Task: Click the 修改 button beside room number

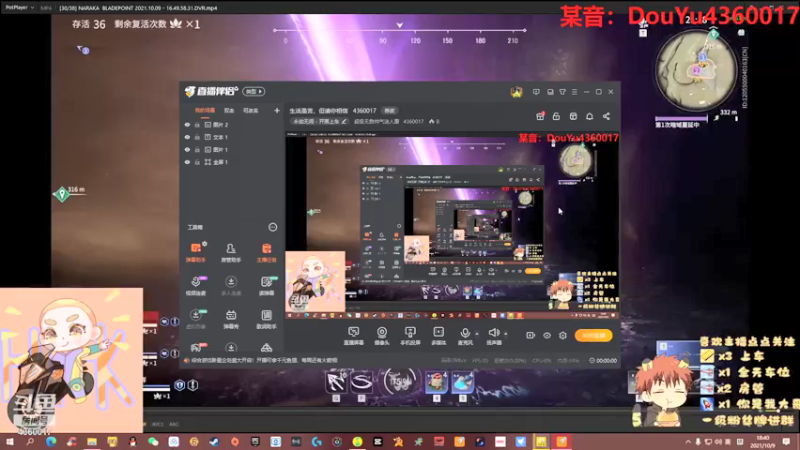Action: [390, 111]
